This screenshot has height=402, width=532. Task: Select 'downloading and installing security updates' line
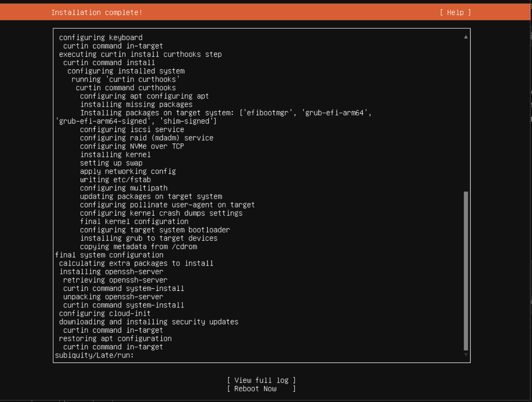pos(148,322)
